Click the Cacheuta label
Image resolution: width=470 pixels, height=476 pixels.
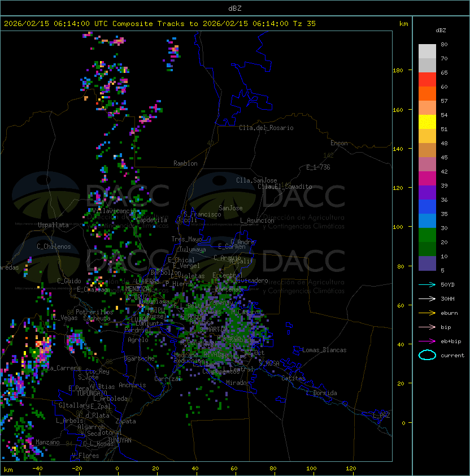97,318
